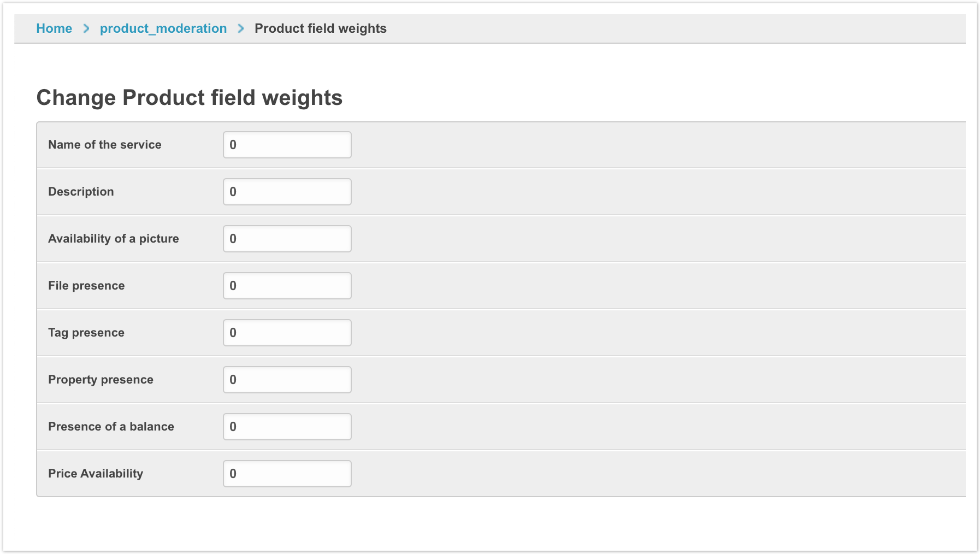Click the Description weight input field

287,192
